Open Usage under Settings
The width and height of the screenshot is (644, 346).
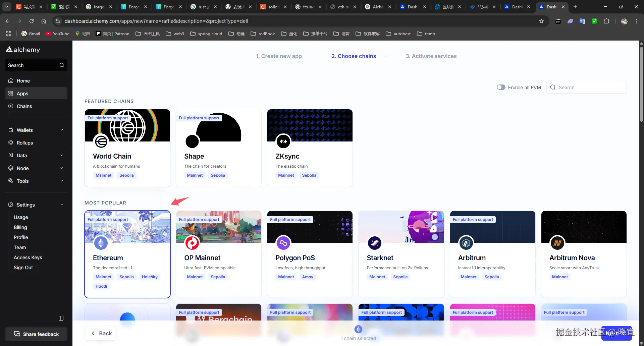click(x=21, y=217)
